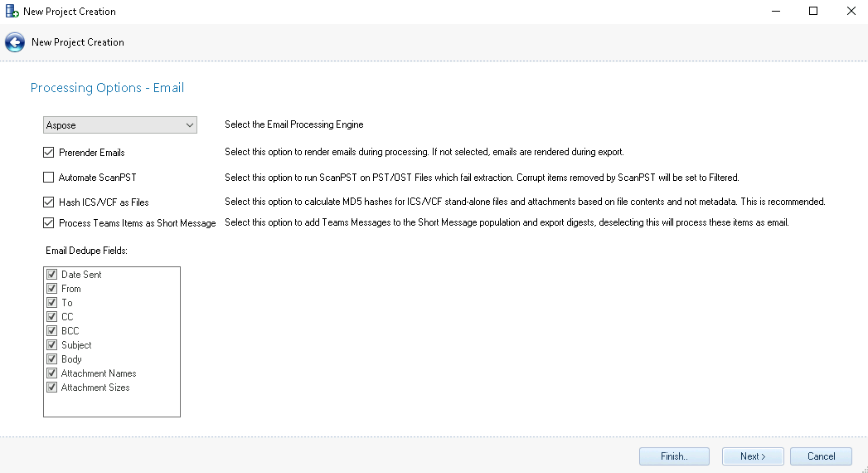Click the back arrow icon
868x473 pixels.
click(14, 42)
